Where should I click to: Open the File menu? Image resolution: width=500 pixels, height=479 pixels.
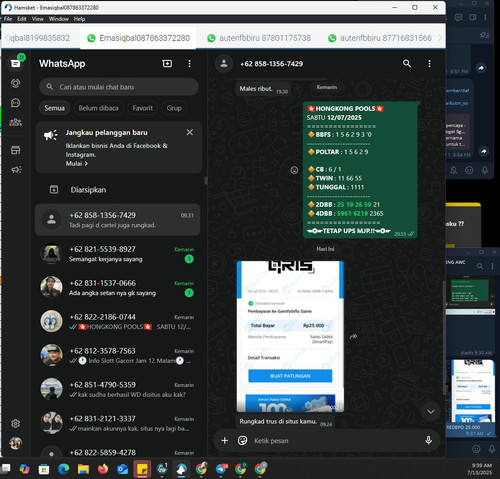coord(8,19)
